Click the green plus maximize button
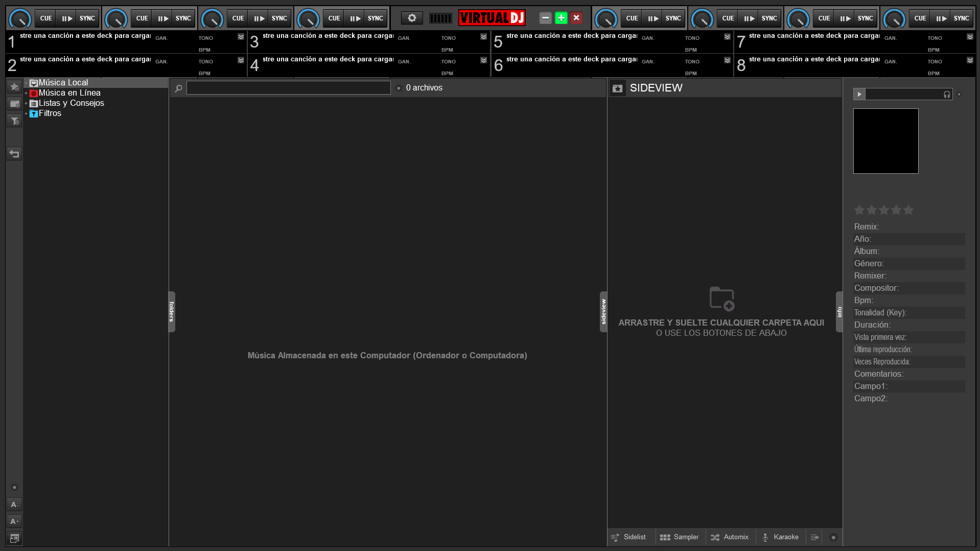 tap(561, 18)
